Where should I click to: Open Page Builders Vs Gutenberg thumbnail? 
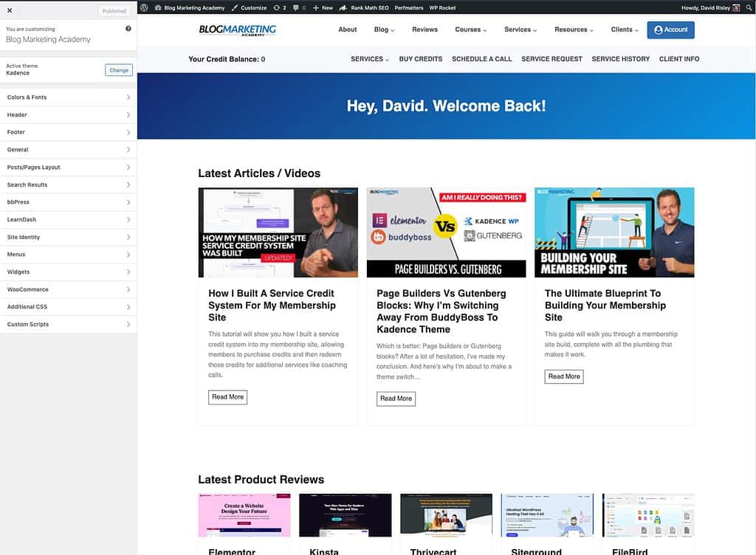click(446, 232)
